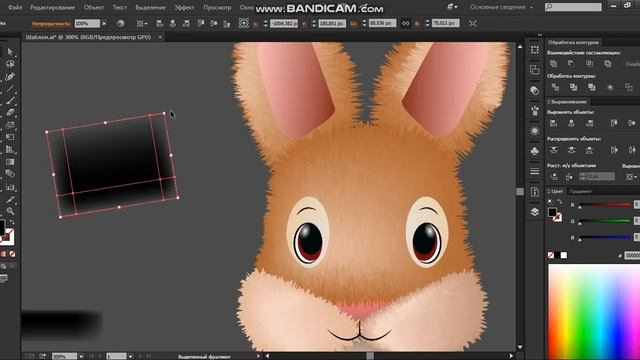Image resolution: width=640 pixels, height=360 pixels.
Task: Select the Zoom magnifier tool
Action: click(x=10, y=211)
